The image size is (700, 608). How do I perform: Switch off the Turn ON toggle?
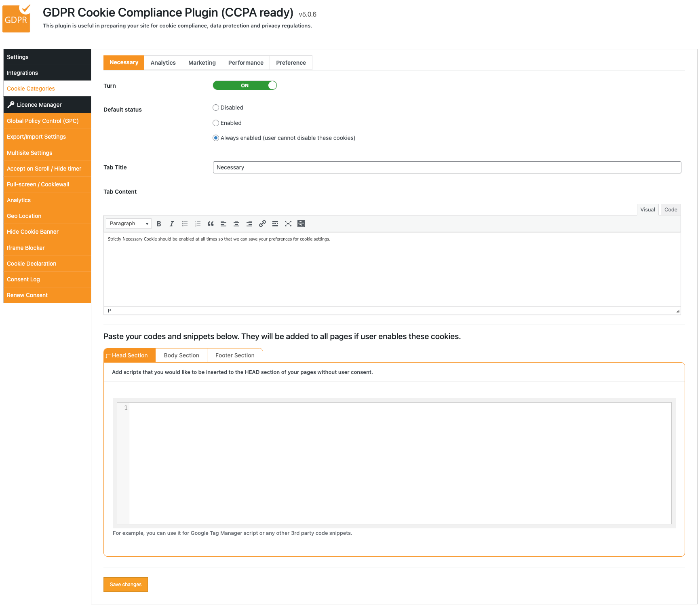click(245, 86)
